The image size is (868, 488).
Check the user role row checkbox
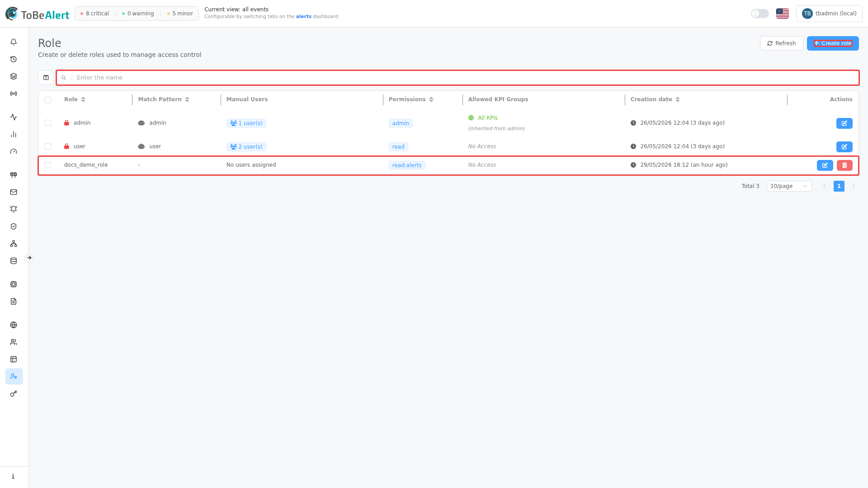click(x=48, y=146)
